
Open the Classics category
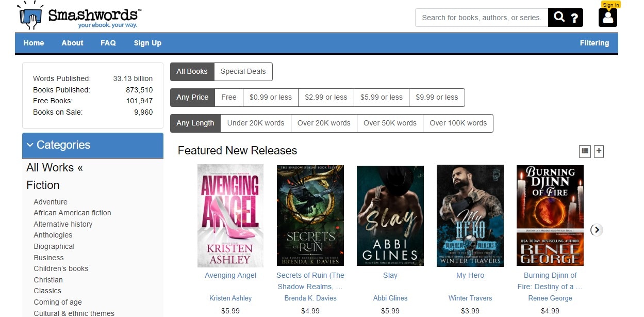pyautogui.click(x=47, y=291)
